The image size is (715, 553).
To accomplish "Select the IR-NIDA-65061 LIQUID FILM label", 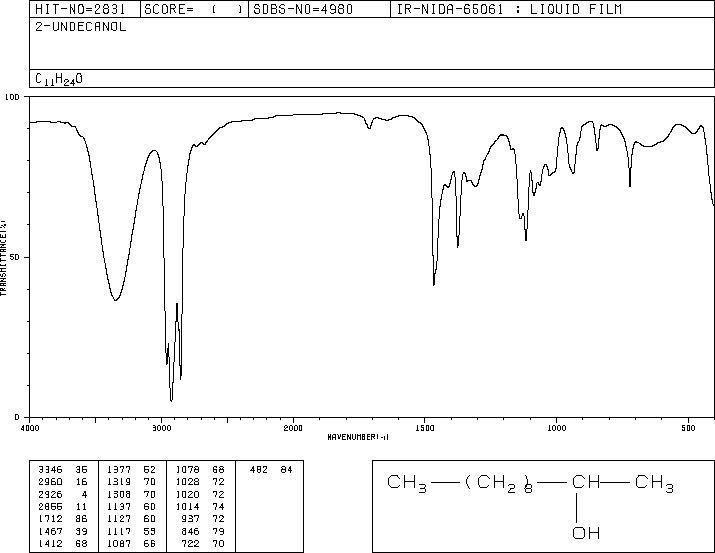I will pyautogui.click(x=509, y=9).
